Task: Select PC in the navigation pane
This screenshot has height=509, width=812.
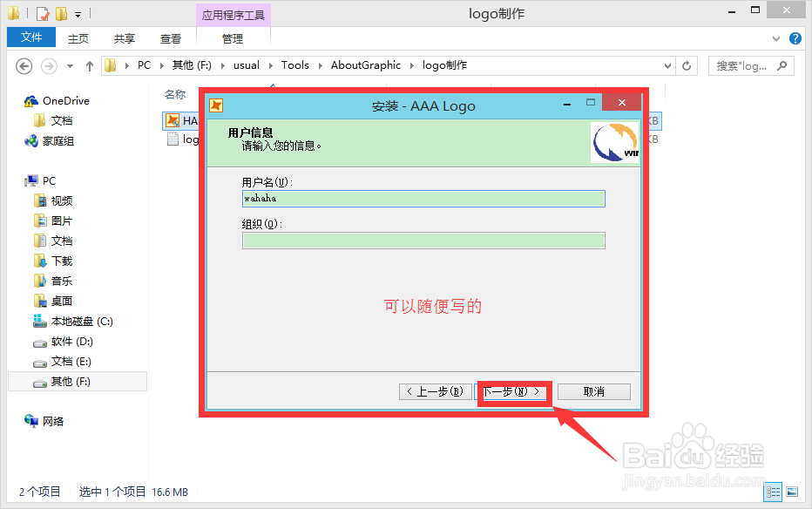Action: pos(40,180)
